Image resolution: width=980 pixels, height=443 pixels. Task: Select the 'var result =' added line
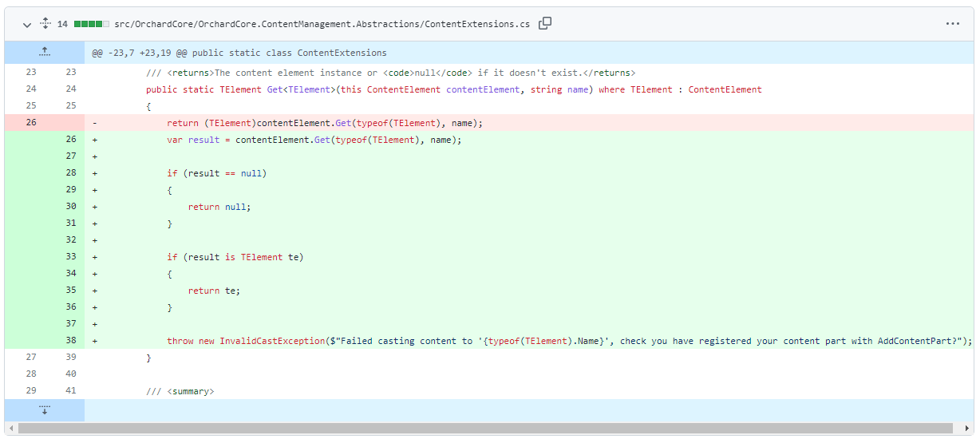314,140
